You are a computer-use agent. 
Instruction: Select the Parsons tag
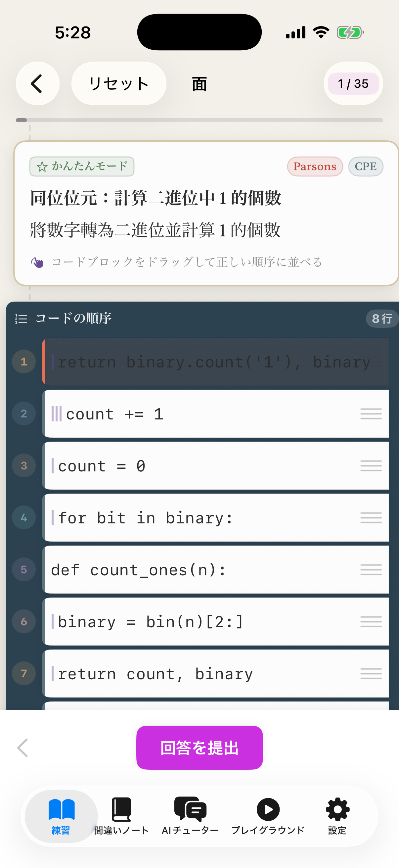315,167
